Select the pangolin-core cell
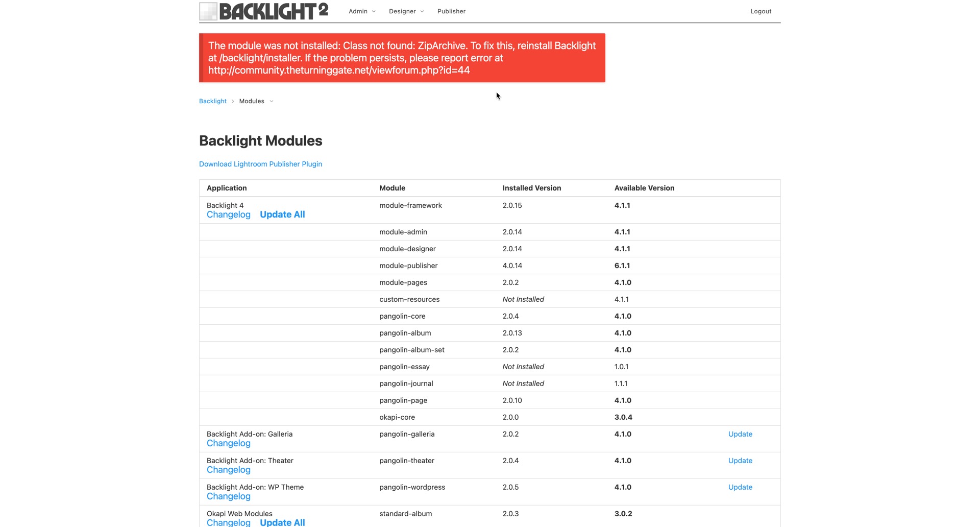980x527 pixels. point(402,316)
